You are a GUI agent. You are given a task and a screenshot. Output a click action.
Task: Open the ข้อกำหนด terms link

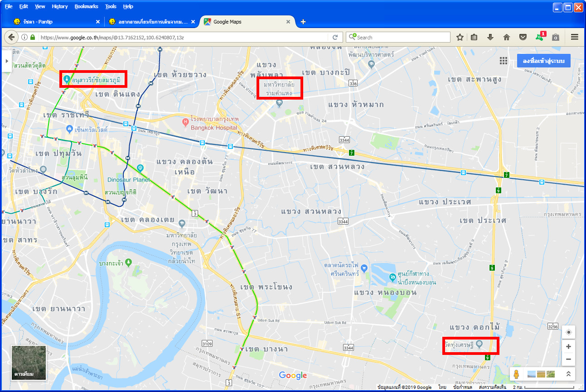(x=463, y=387)
